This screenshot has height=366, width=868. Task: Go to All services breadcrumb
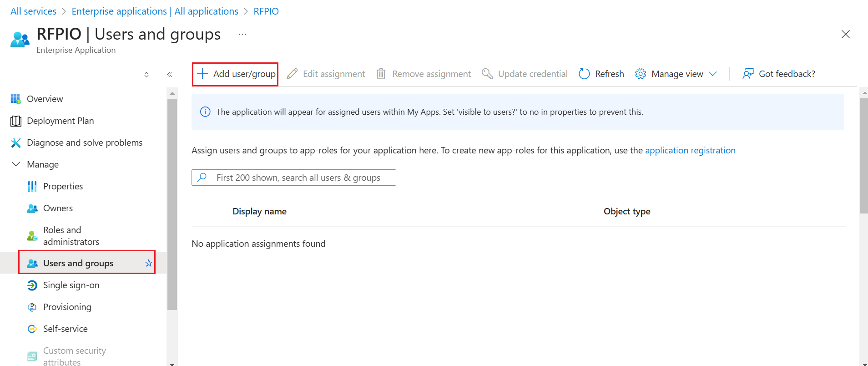click(x=34, y=11)
